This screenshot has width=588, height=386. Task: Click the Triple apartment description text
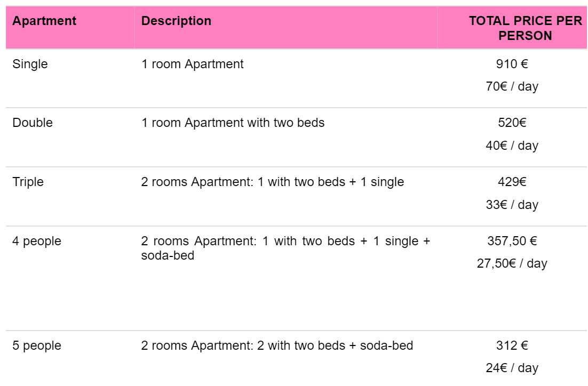(272, 182)
